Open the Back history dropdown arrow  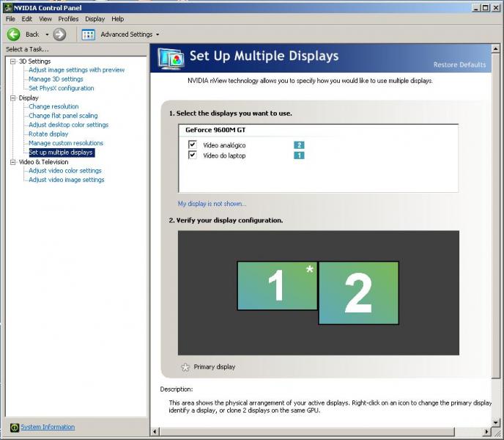click(47, 34)
